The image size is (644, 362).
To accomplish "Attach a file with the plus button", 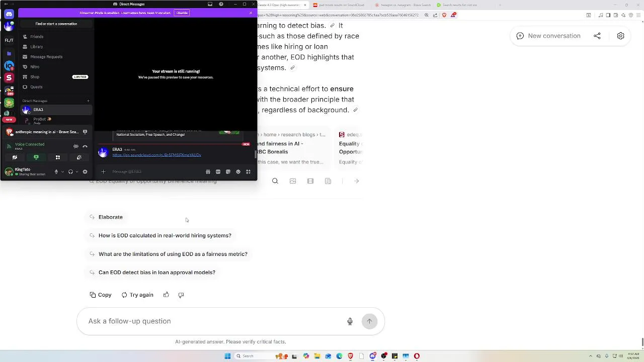I will [x=103, y=171].
